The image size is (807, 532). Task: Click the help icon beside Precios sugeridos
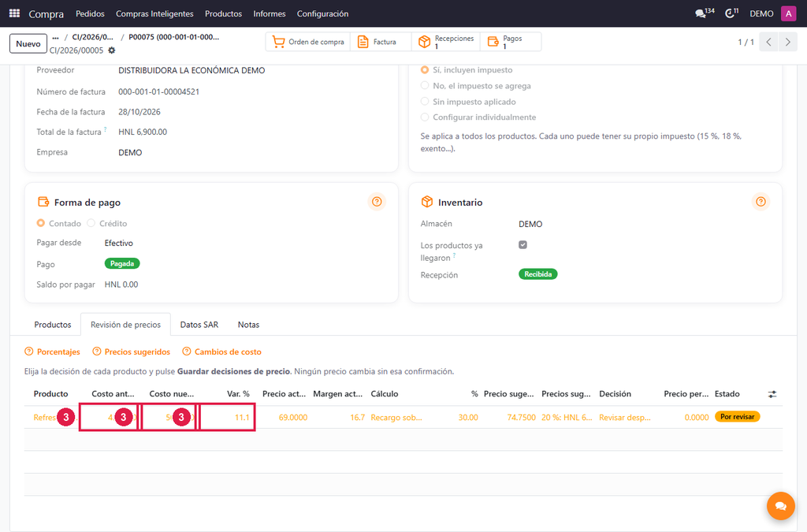[97, 352]
